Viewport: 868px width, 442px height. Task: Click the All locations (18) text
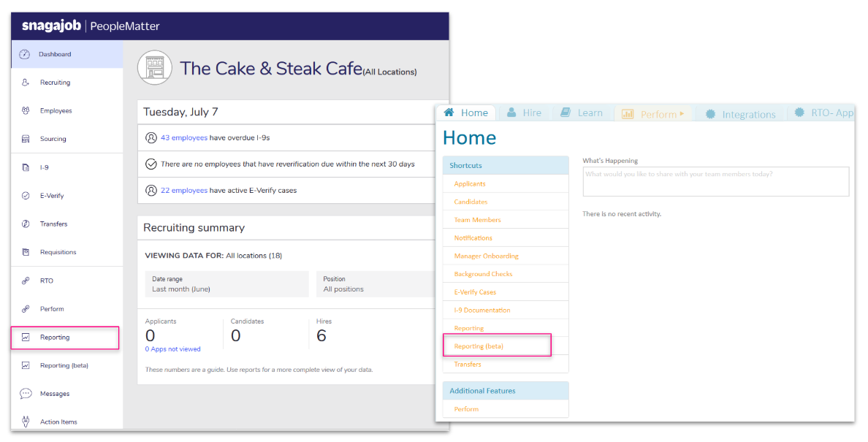click(254, 256)
